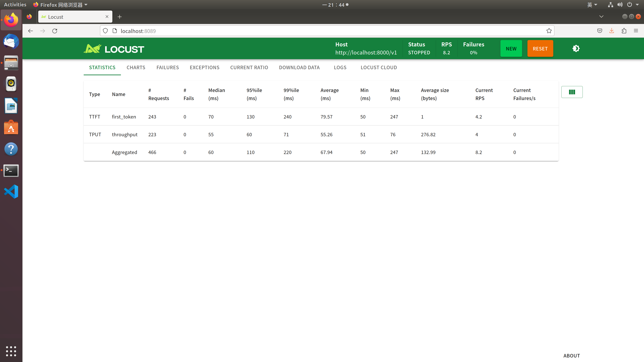
Task: Click the Save to Pocket icon
Action: [600, 31]
